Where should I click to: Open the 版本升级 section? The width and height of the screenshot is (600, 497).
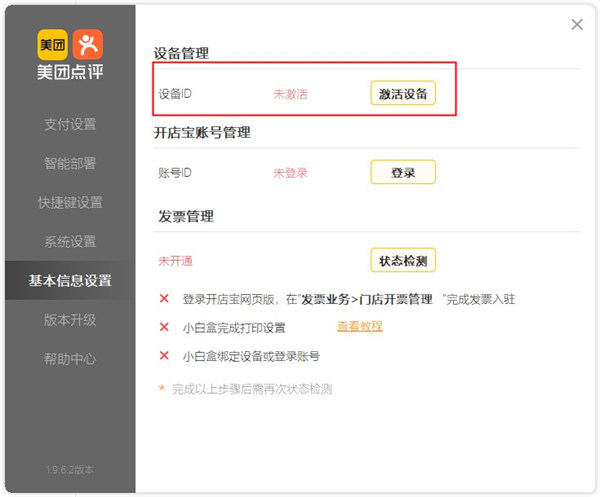(x=70, y=320)
